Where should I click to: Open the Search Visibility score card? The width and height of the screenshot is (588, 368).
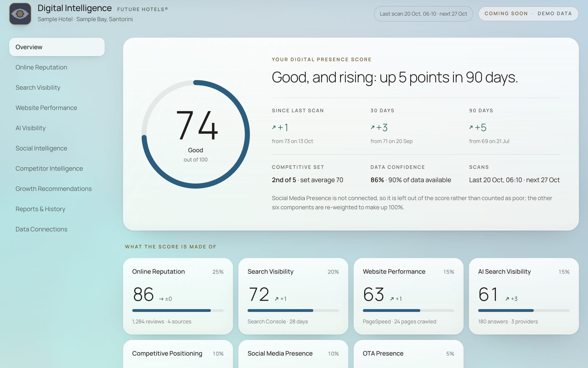pos(293,296)
